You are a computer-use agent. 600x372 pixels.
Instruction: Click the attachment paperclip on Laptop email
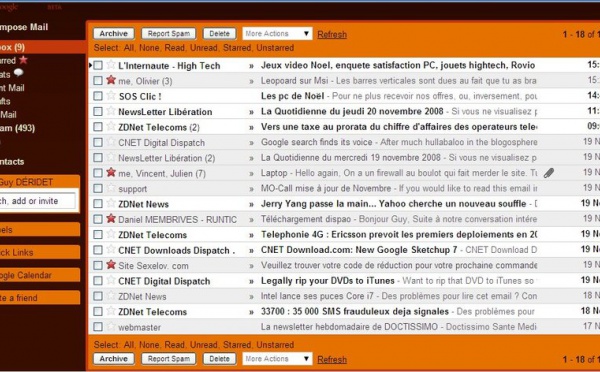tap(549, 173)
